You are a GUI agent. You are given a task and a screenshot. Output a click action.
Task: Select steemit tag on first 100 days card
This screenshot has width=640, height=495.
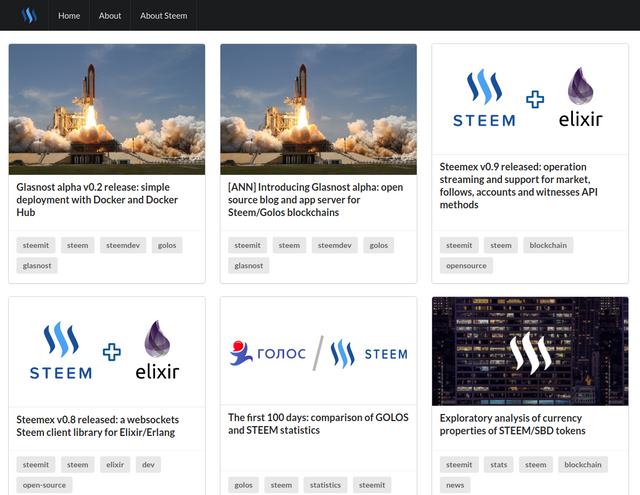pos(372,485)
